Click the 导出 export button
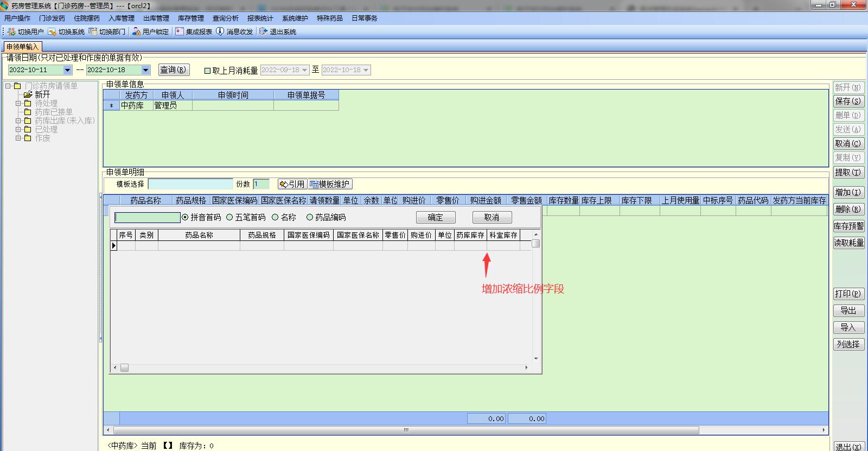 [848, 311]
